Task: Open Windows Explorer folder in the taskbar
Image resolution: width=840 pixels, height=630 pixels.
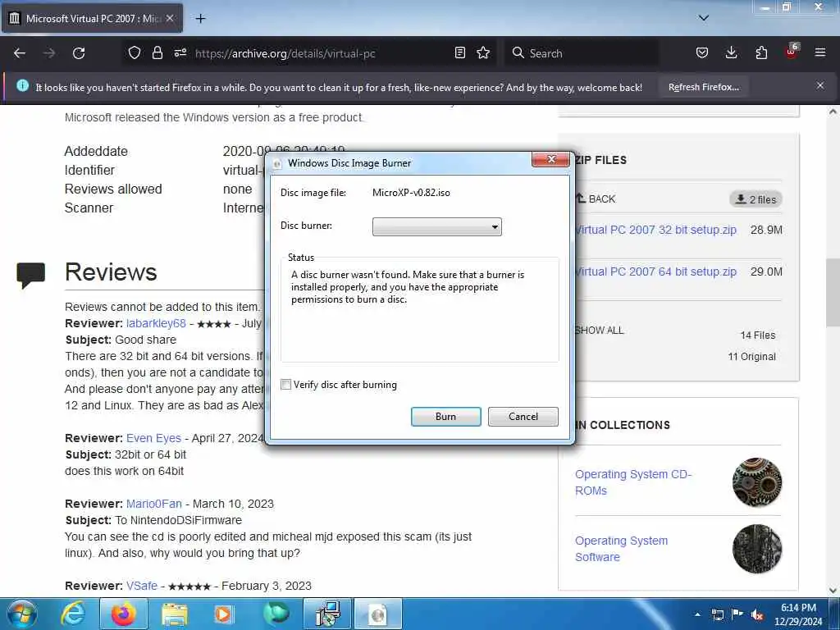Action: [174, 614]
